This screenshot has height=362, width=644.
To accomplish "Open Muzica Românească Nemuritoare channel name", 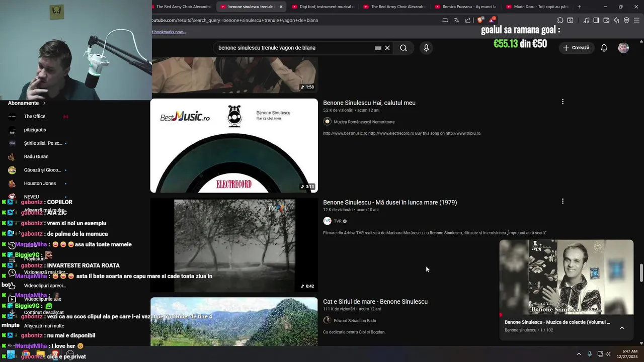I will click(x=364, y=122).
